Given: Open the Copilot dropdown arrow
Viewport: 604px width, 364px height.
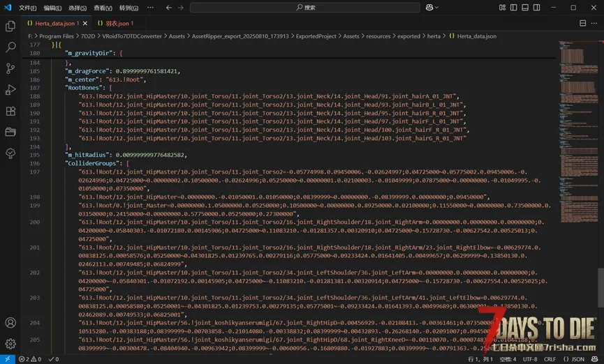Looking at the screenshot, I should [437, 7].
